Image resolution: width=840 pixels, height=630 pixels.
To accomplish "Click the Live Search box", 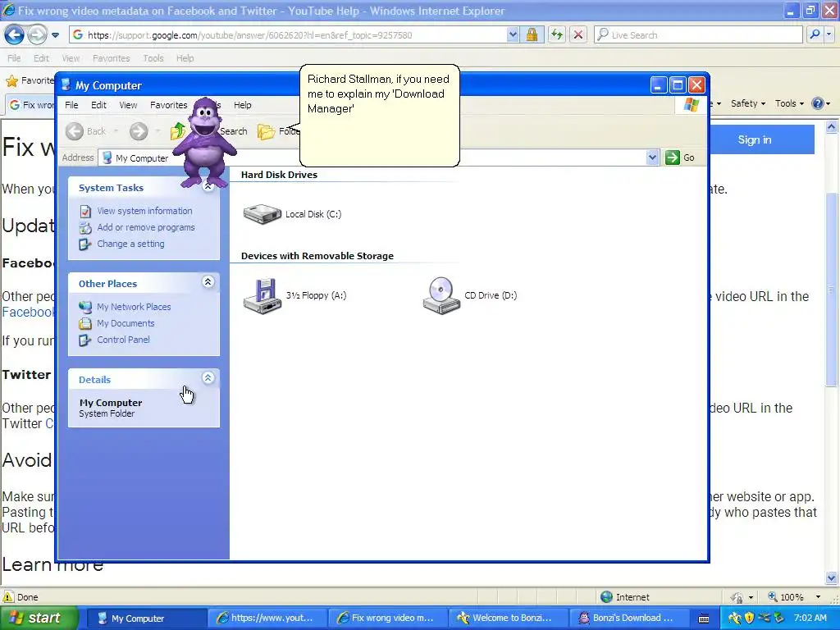I will 699,34.
